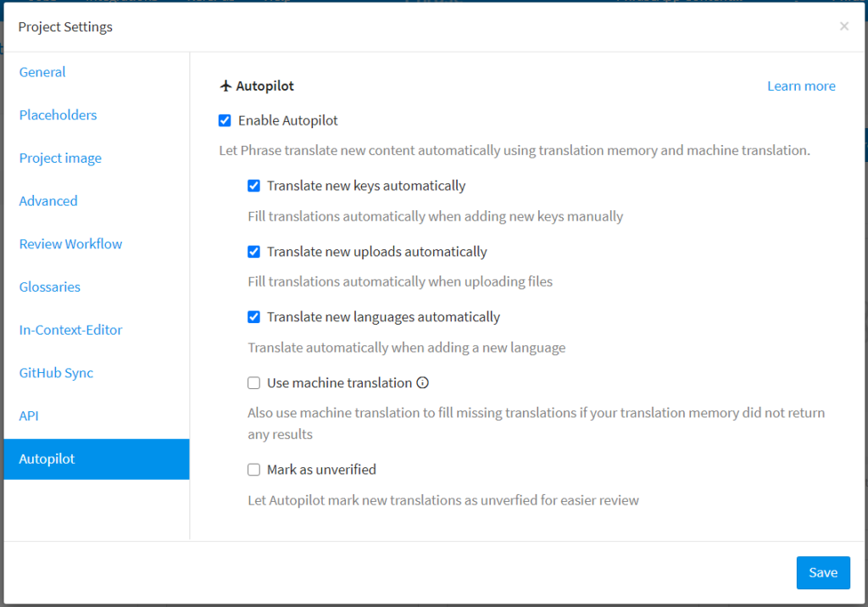Image resolution: width=868 pixels, height=607 pixels.
Task: Uncheck Translate new languages automatically
Action: pos(253,317)
